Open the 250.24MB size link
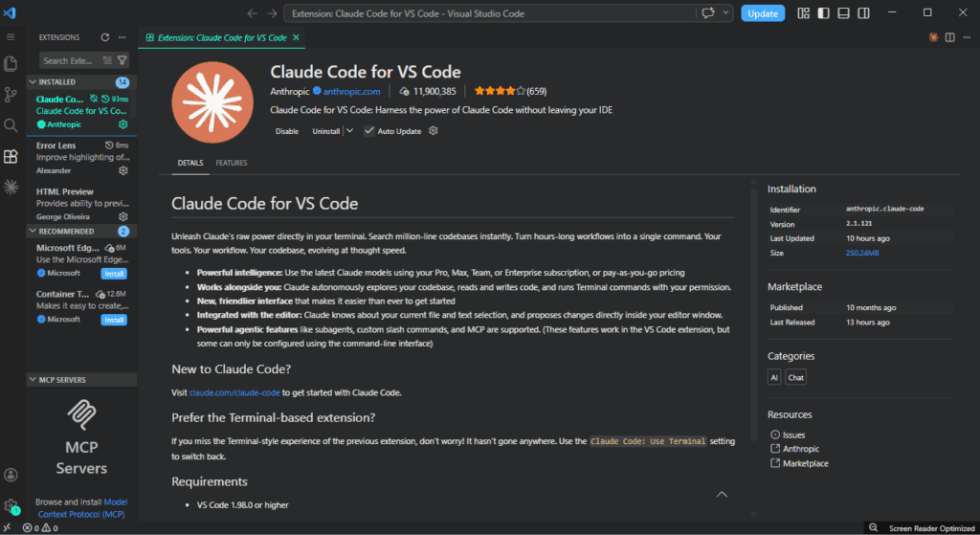The height and width of the screenshot is (535, 980). click(x=862, y=253)
